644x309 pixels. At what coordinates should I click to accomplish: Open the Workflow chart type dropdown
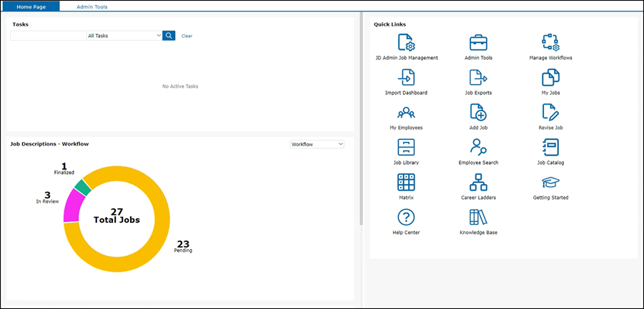pos(317,144)
